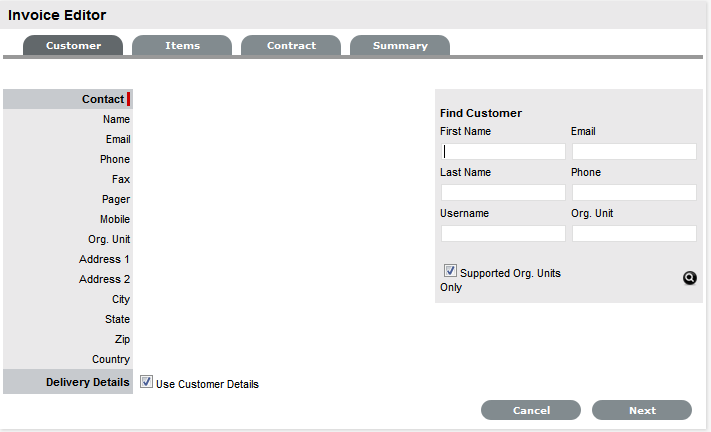The width and height of the screenshot is (711, 432).
Task: Click the Delivery Details section label
Action: pyautogui.click(x=87, y=382)
